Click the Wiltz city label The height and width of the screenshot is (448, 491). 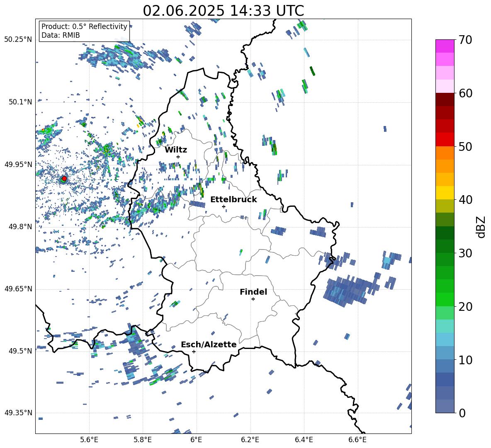(176, 150)
